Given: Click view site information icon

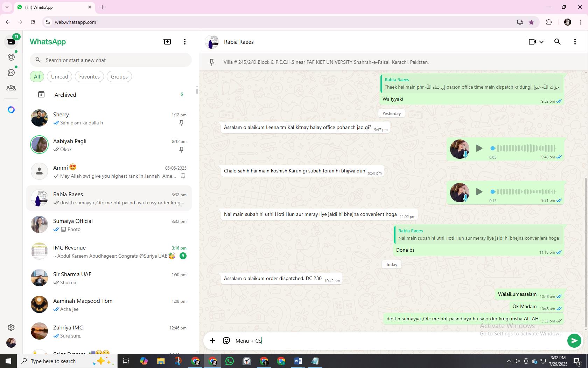Looking at the screenshot, I should point(48,22).
